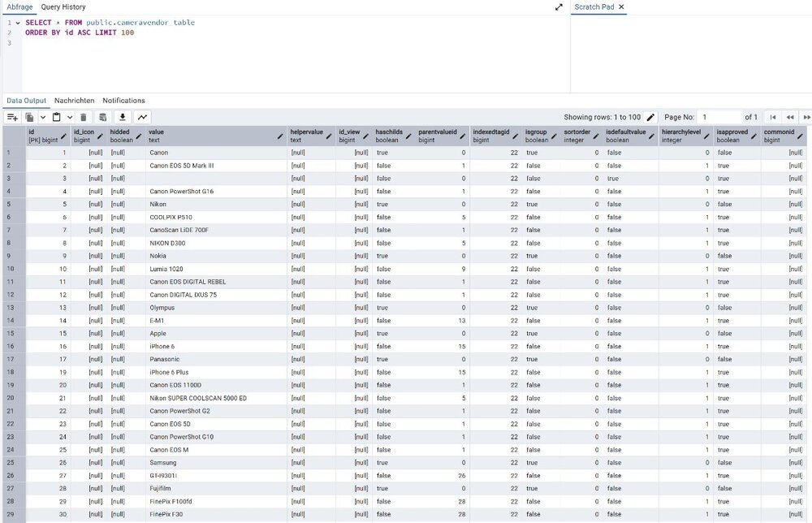Click the expand query editor arrows icon
Image resolution: width=812 pixels, height=523 pixels.
click(559, 6)
